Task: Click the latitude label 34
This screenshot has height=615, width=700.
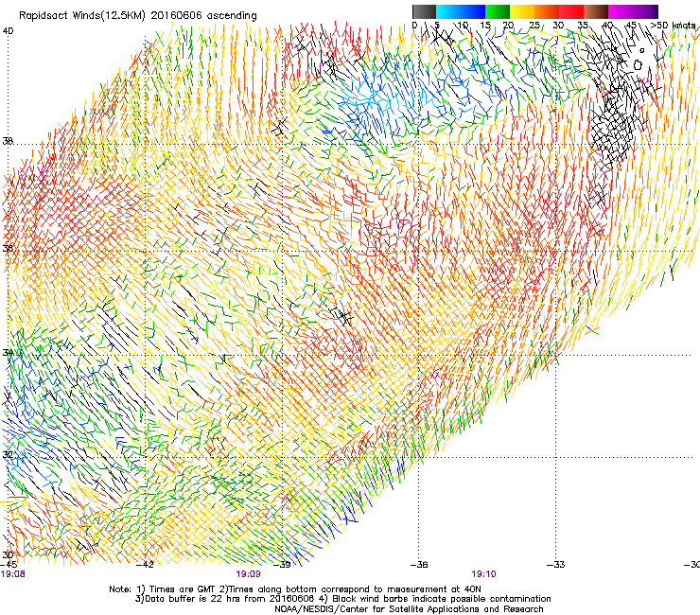Action: [x=8, y=353]
